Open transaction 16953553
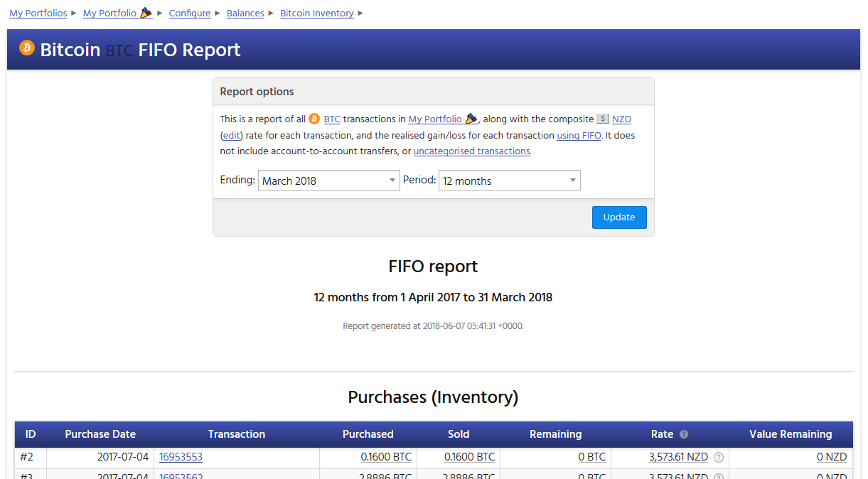Image resolution: width=868 pixels, height=479 pixels. [x=181, y=457]
